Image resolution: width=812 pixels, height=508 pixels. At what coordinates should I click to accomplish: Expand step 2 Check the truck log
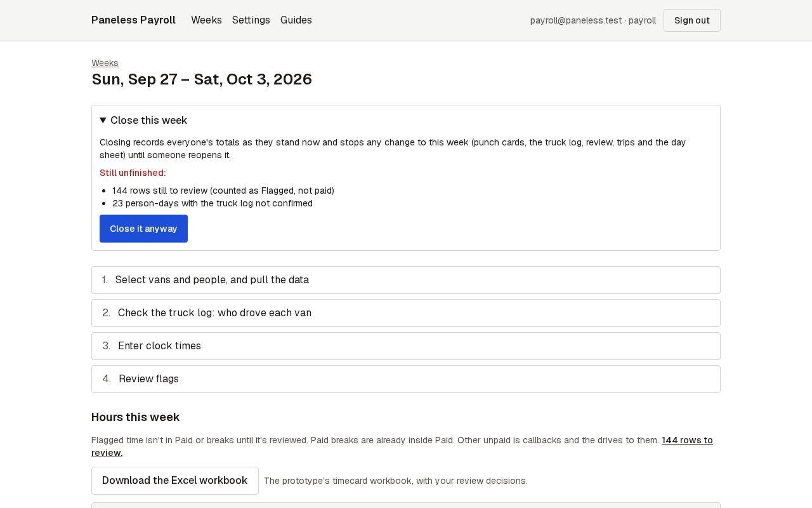[406, 313]
